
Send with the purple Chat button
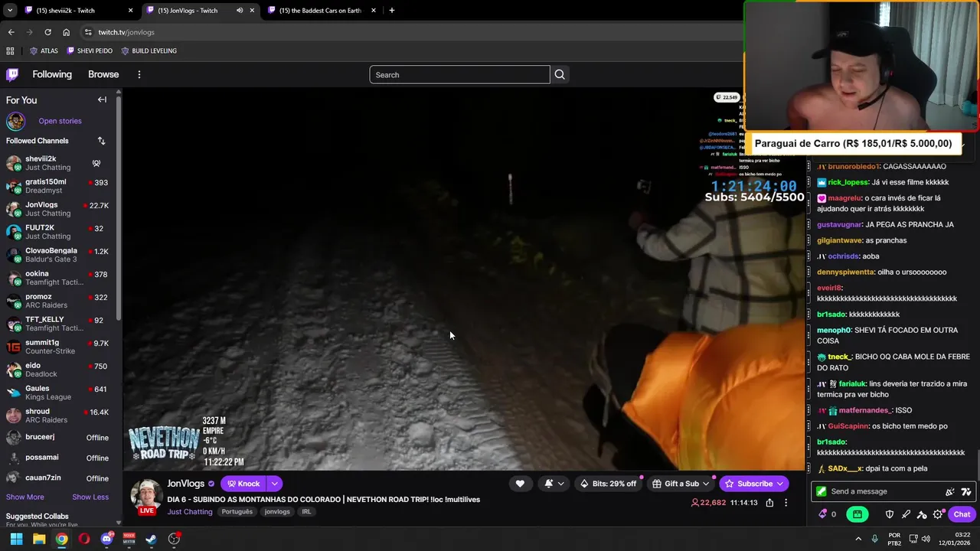pyautogui.click(x=962, y=514)
